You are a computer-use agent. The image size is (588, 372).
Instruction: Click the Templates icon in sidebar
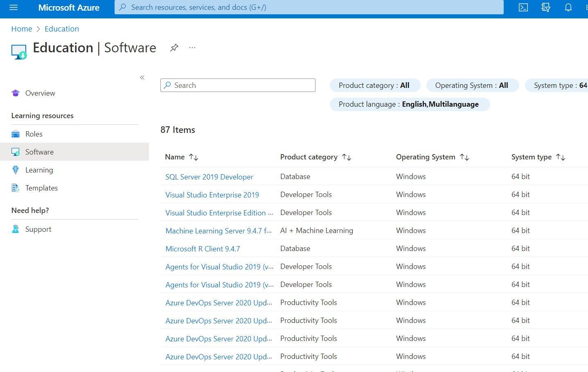pos(16,188)
